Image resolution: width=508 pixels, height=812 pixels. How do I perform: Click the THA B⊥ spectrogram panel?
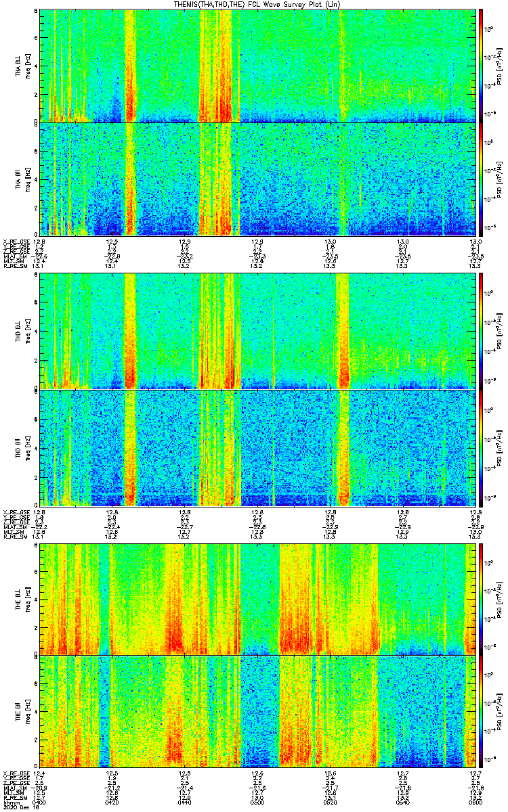257,66
